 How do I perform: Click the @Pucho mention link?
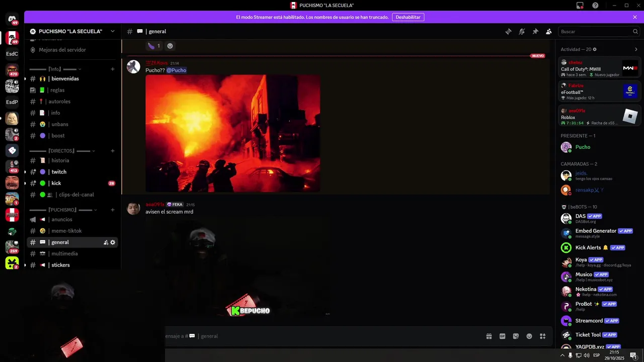tap(177, 70)
